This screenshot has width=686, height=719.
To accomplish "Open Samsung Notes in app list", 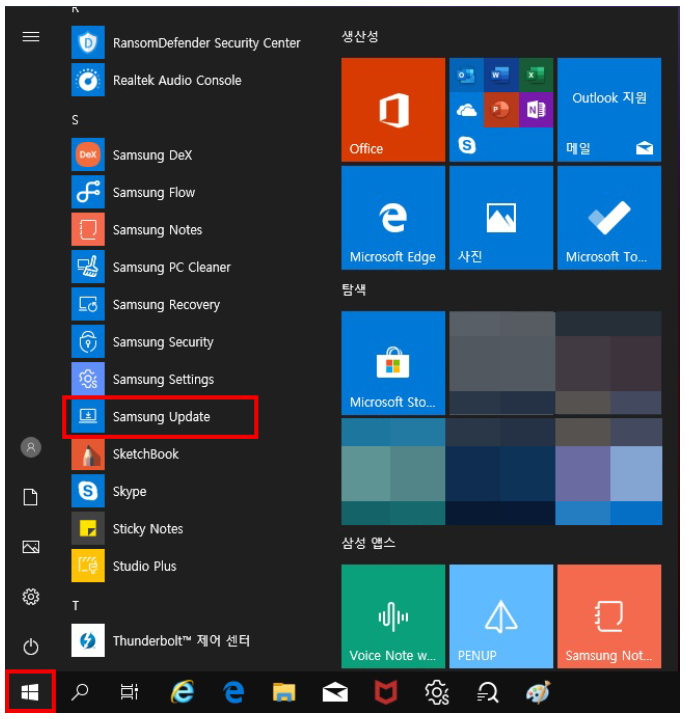I will pyautogui.click(x=137, y=230).
